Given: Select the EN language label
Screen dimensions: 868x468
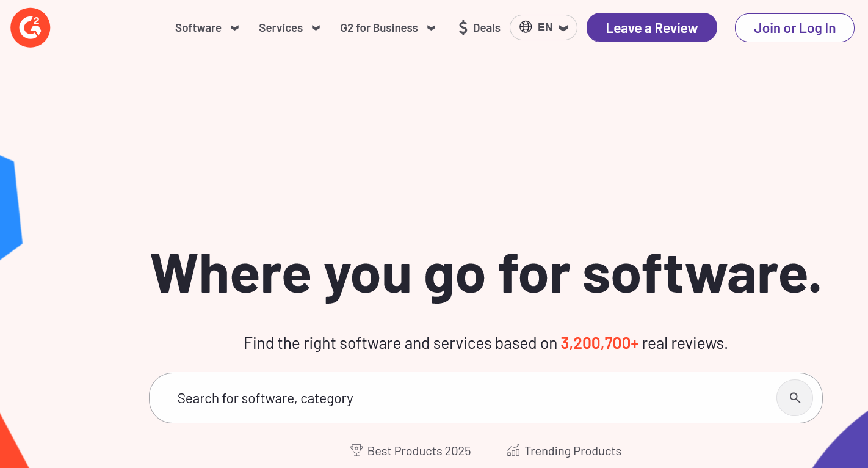Looking at the screenshot, I should click(545, 27).
